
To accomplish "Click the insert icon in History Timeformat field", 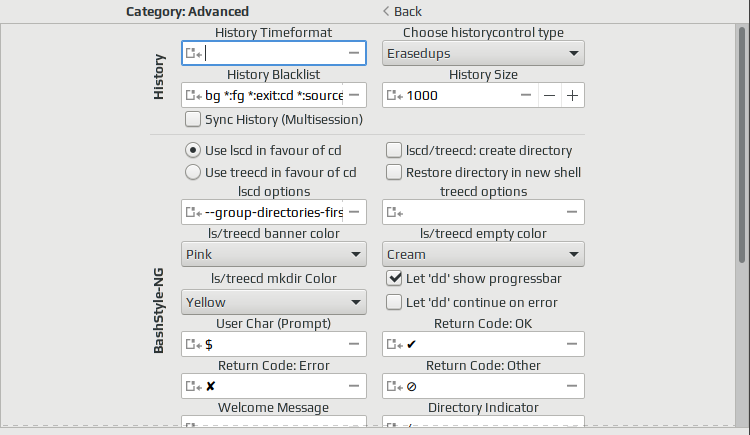I will click(194, 53).
